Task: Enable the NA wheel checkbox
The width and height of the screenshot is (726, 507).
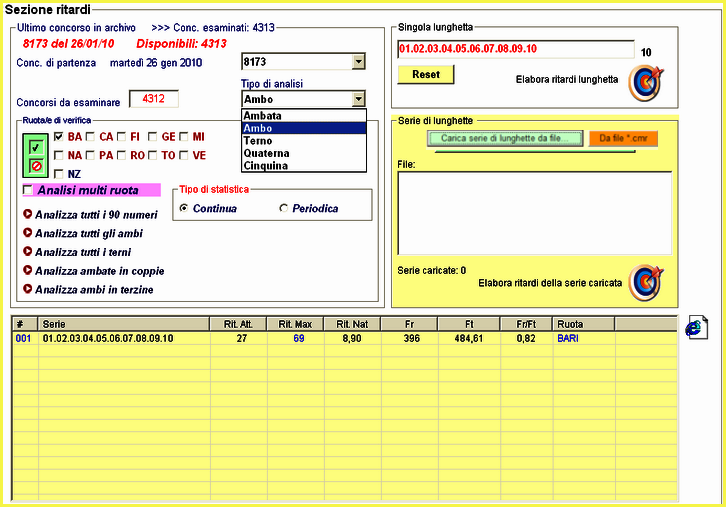Action: click(x=58, y=155)
